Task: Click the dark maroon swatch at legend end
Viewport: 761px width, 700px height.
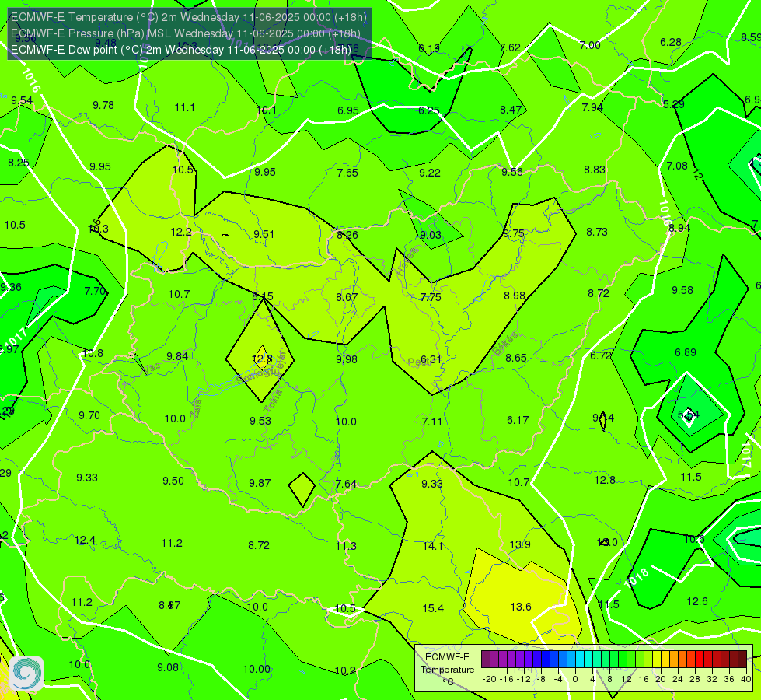Action: coord(742,660)
